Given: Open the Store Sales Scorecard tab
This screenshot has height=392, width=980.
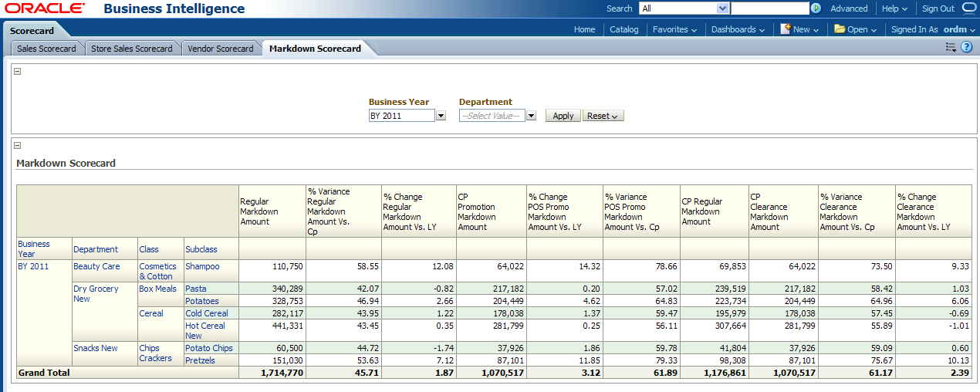Looking at the screenshot, I should [132, 49].
